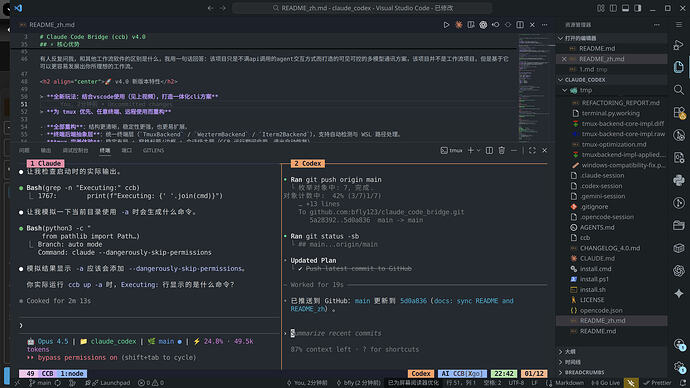The height and width of the screenshot is (388, 690).
Task: Open .gitignore in the file tree
Action: pyautogui.click(x=594, y=207)
